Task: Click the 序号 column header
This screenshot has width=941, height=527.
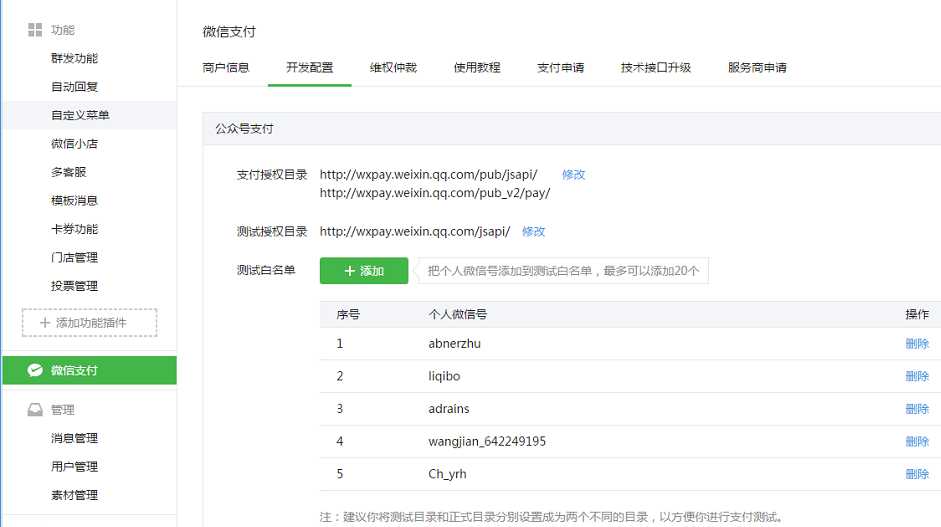Action: [x=348, y=314]
